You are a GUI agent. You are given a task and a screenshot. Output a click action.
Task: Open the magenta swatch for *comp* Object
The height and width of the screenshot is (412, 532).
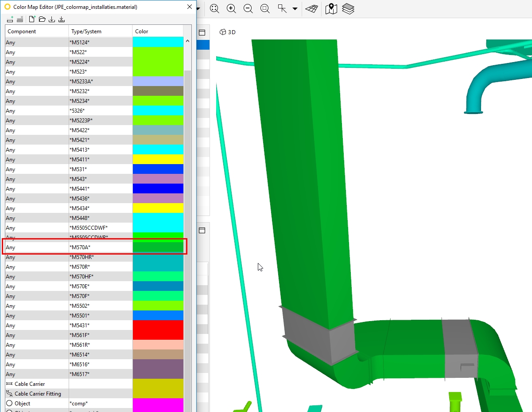click(x=158, y=403)
